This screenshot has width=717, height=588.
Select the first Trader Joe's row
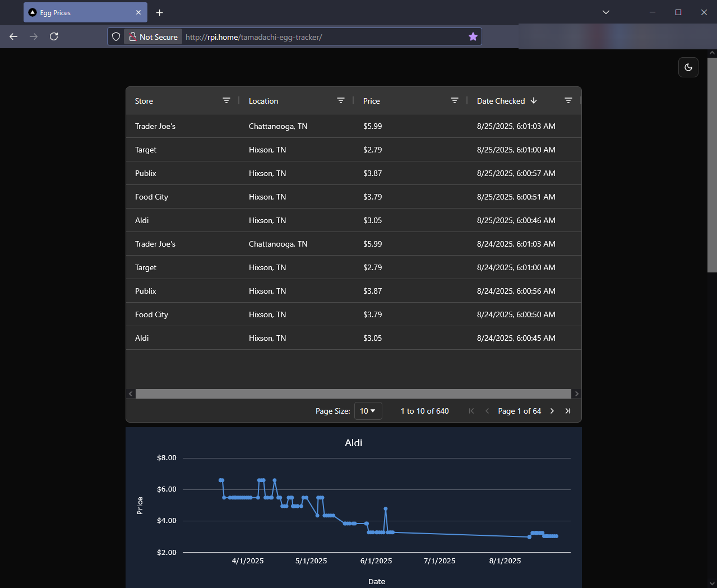tap(353, 126)
